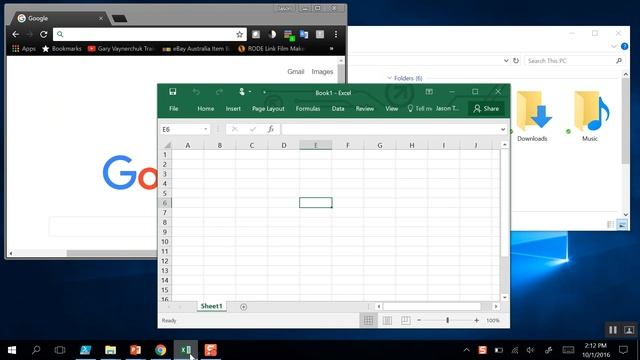This screenshot has height=360, width=640.
Task: Open the Formulas ribbon tab
Action: point(308,109)
